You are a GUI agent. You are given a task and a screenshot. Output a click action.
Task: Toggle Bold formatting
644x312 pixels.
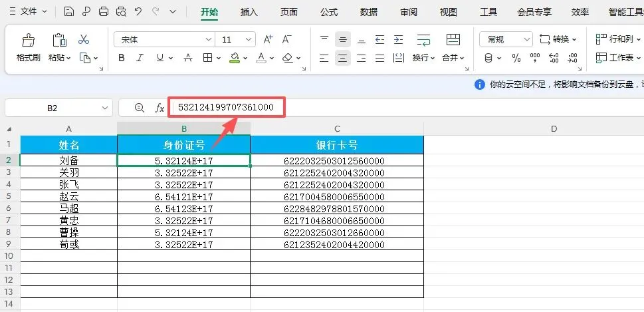pyautogui.click(x=121, y=58)
